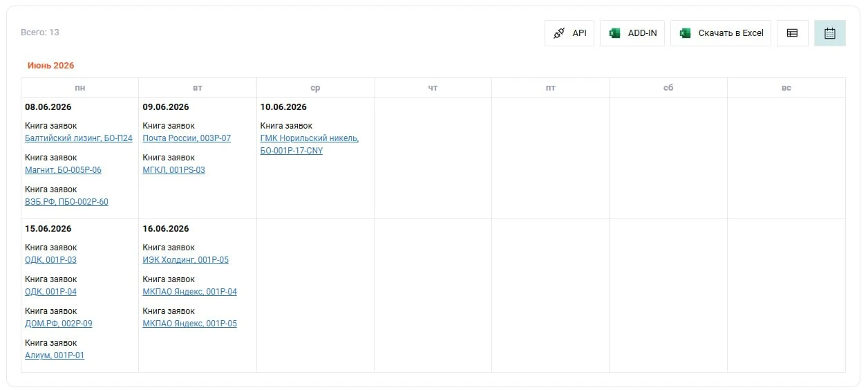This screenshot has width=868, height=390.
Task: Open ГМК Норильский никель БО-001Р-17-CNY link
Action: click(310, 145)
